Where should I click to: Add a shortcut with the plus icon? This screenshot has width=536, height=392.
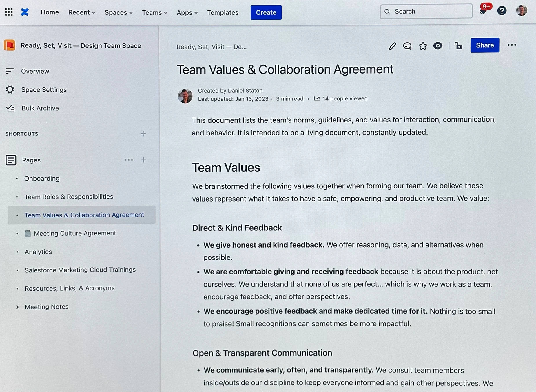click(x=143, y=134)
